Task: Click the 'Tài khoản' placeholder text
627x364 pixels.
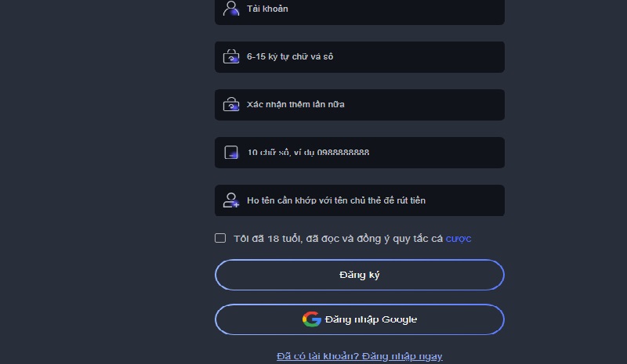Action: tap(267, 9)
